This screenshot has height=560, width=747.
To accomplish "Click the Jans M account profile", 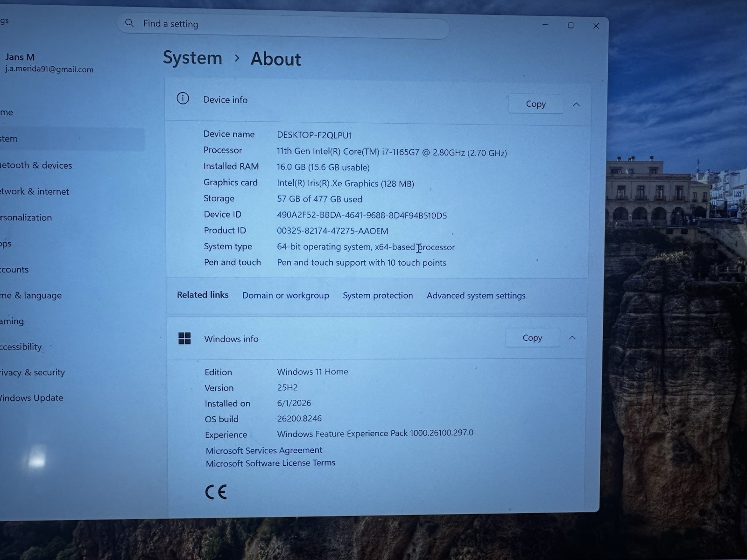I will coord(20,57).
